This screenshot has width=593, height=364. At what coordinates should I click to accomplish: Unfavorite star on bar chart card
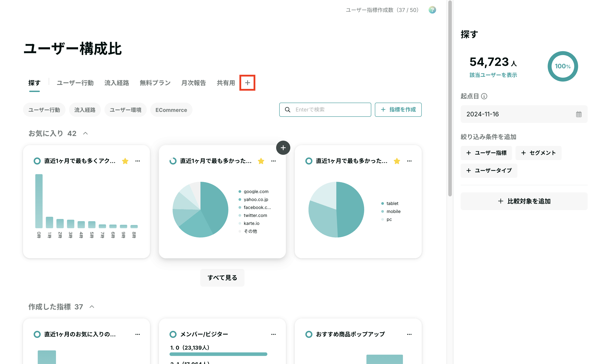(x=125, y=161)
